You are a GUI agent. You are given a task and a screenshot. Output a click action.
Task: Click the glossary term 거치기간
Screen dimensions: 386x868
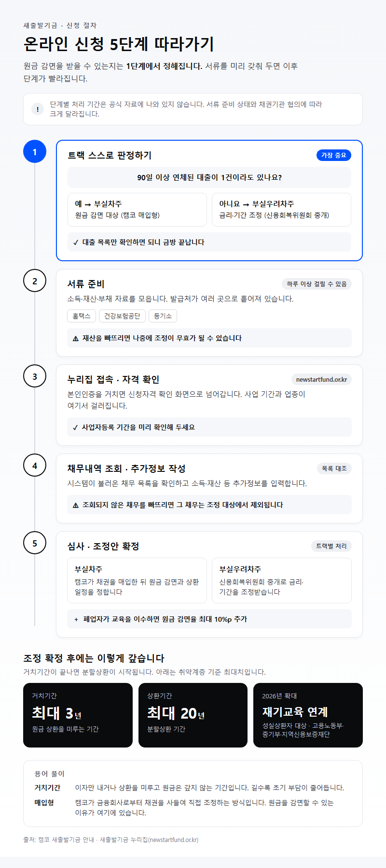[x=47, y=788]
